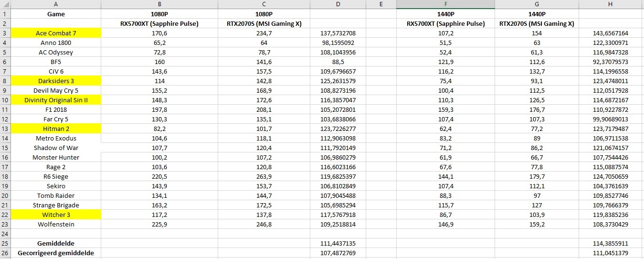644x259 pixels.
Task: Select the R6 Siege cell
Action: [x=56, y=176]
